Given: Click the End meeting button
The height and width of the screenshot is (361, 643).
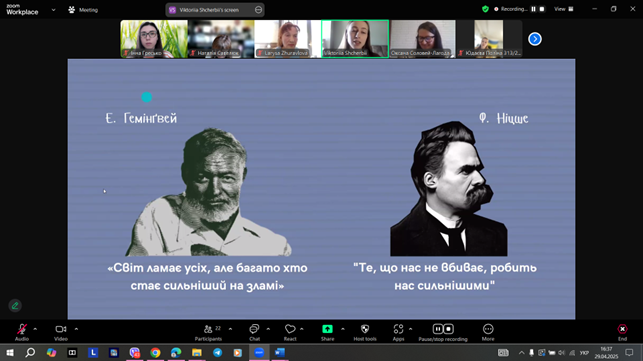Looking at the screenshot, I should tap(622, 332).
